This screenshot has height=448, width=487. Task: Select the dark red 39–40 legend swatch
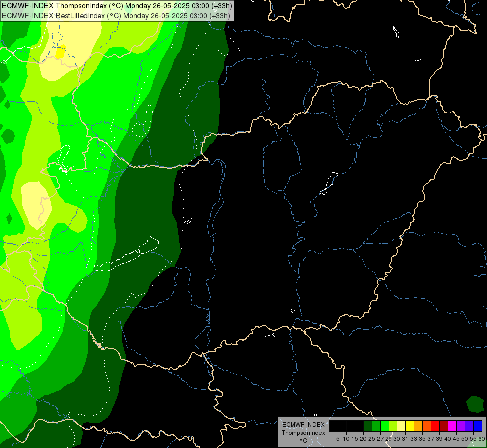[444, 426]
